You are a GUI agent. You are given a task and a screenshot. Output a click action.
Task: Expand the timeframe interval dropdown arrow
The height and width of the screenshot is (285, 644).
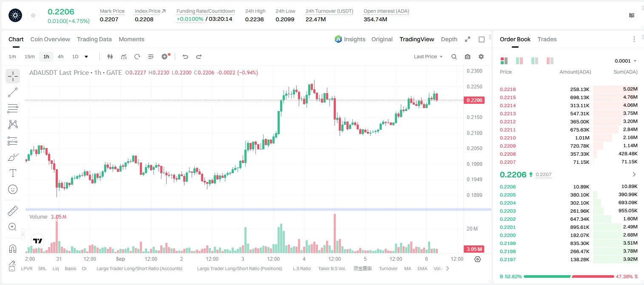coord(86,57)
